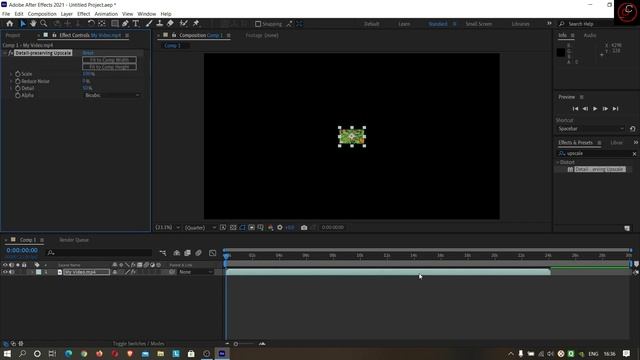The width and height of the screenshot is (640, 360).
Task: Open the Parent None dropdown for My Video.mp4
Action: click(x=196, y=272)
